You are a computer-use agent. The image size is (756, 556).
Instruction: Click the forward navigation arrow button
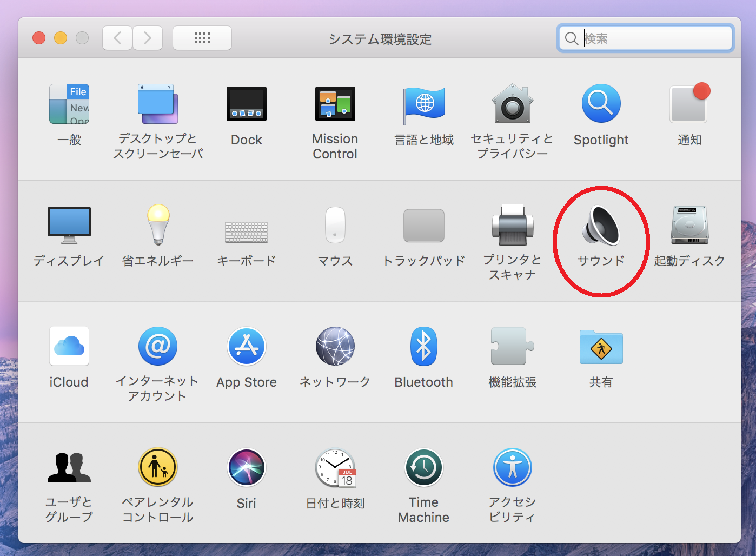(148, 38)
